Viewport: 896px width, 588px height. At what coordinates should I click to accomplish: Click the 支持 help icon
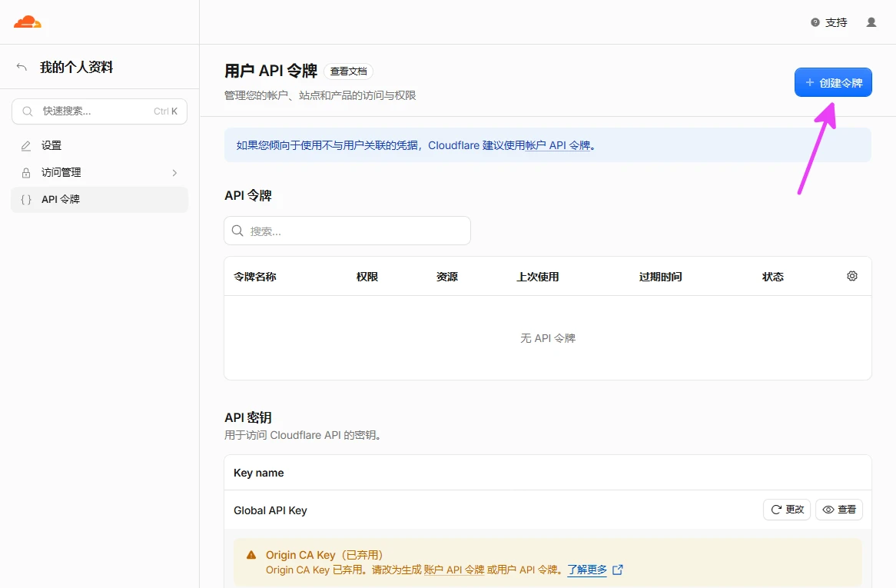coord(815,22)
